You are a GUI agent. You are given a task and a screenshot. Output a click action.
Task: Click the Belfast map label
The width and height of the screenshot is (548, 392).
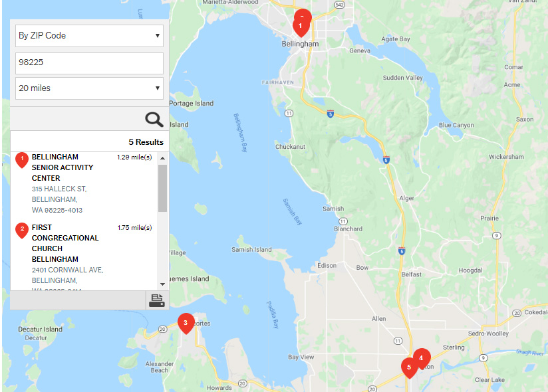tap(412, 274)
